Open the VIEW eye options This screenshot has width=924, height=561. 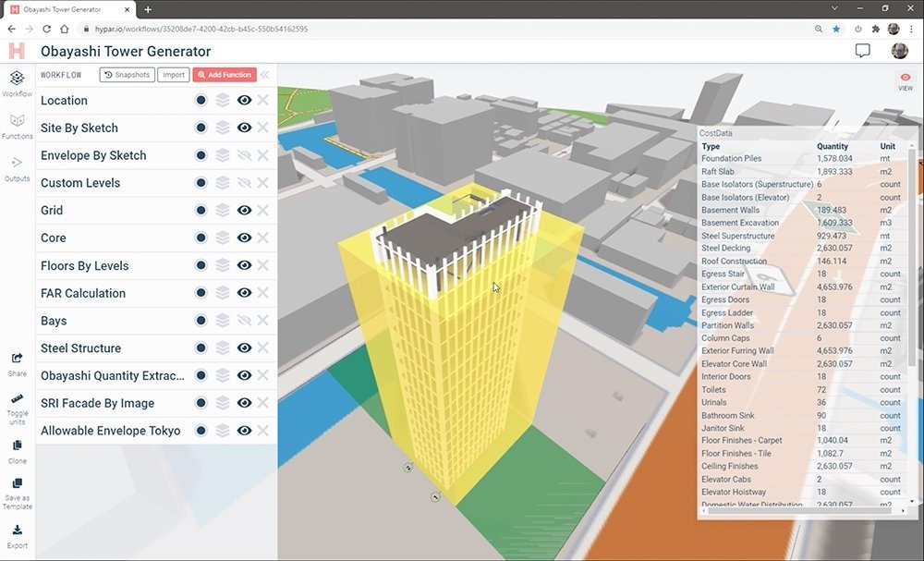[x=906, y=81]
